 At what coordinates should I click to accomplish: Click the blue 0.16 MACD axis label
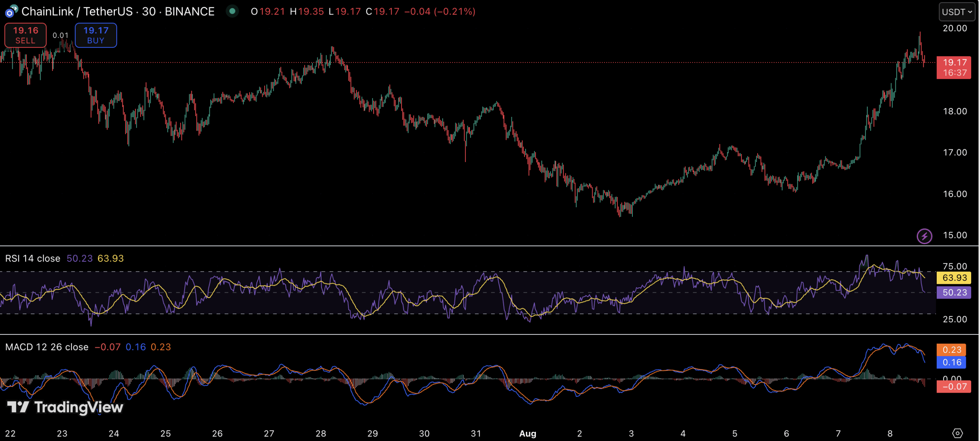pos(951,362)
